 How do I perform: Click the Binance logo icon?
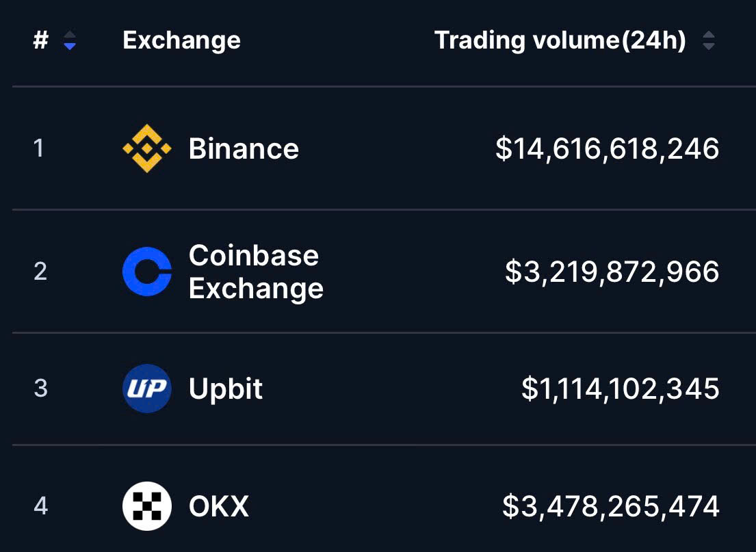pos(147,148)
